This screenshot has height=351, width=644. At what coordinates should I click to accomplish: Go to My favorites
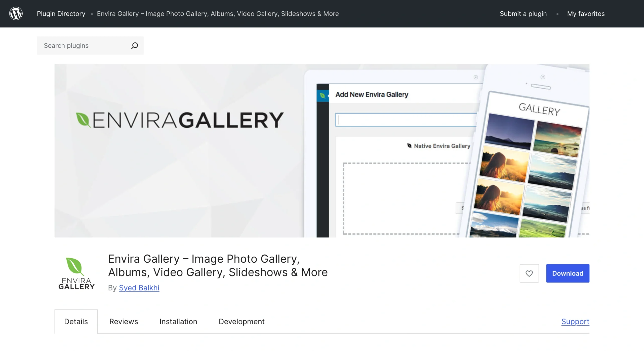point(586,14)
